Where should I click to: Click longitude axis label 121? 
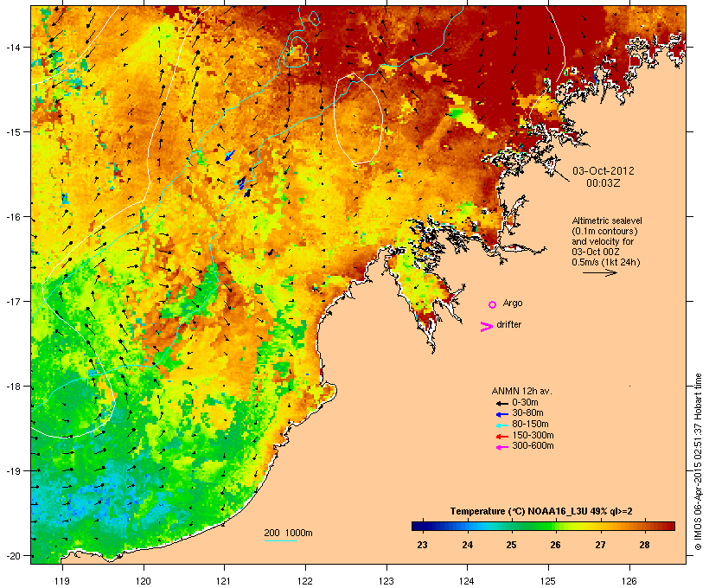coord(224,581)
